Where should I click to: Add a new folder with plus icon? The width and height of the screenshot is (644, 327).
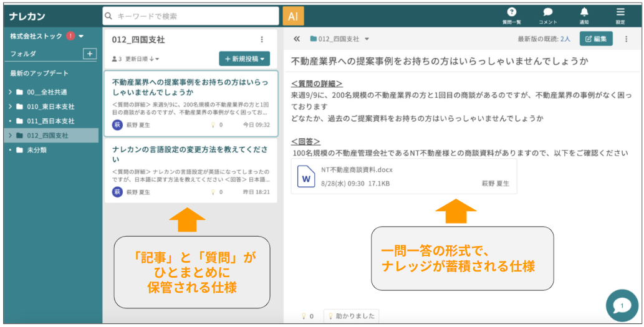(90, 54)
